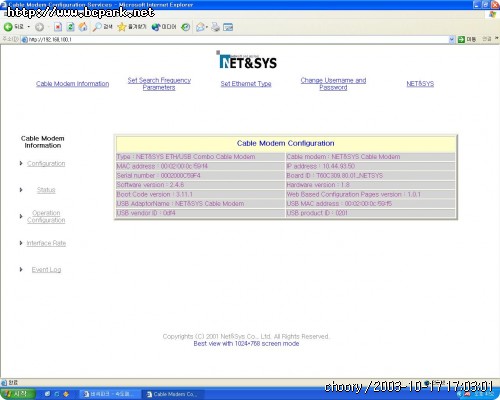Select the 'Boot Code version' cell
The width and height of the screenshot is (500, 400).
[x=200, y=194]
